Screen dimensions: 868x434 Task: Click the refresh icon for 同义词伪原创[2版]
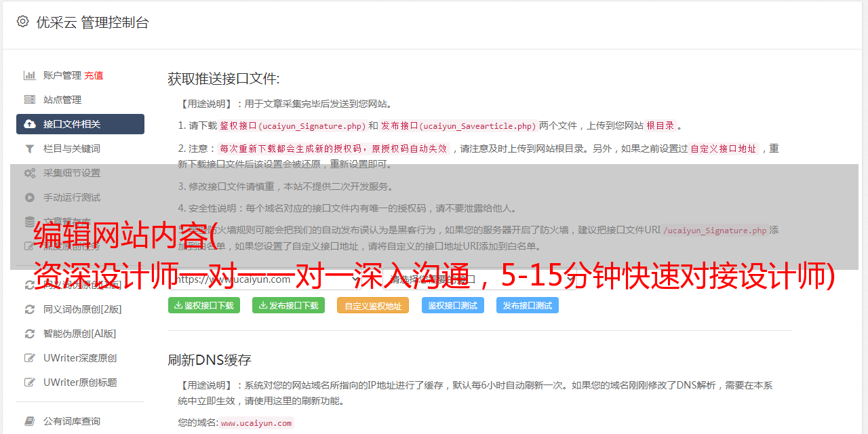[x=30, y=309]
